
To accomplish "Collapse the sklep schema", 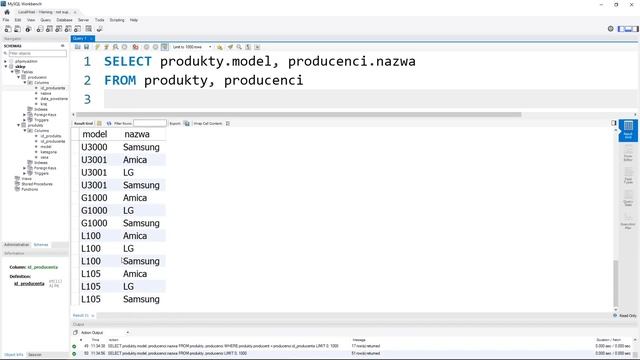I will tap(5, 67).
